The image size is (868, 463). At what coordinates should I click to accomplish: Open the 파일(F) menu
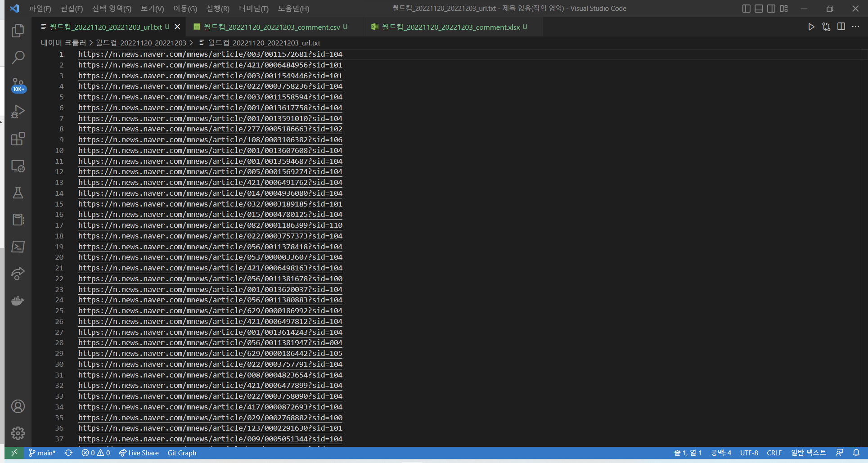[x=40, y=9]
